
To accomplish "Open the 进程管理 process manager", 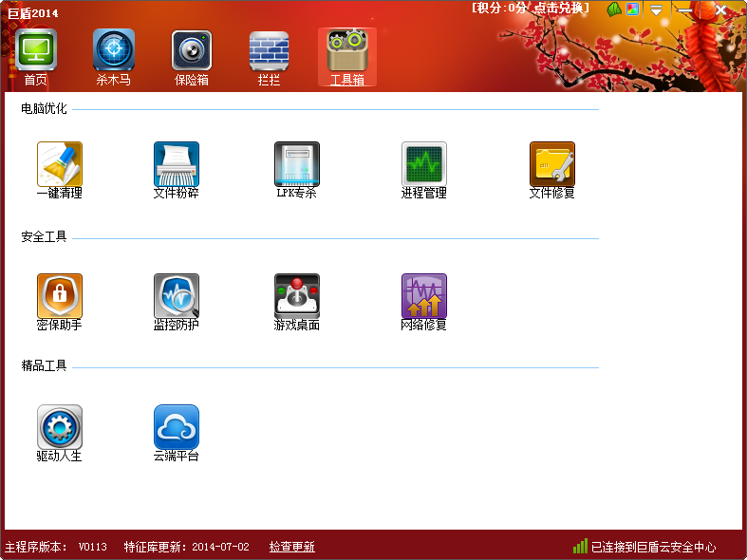I will point(424,171).
